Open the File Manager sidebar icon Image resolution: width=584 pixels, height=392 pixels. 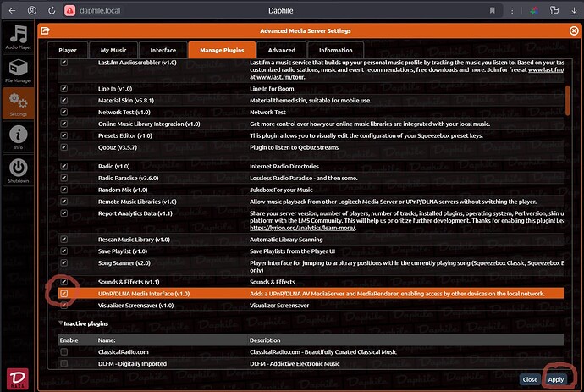tap(18, 69)
